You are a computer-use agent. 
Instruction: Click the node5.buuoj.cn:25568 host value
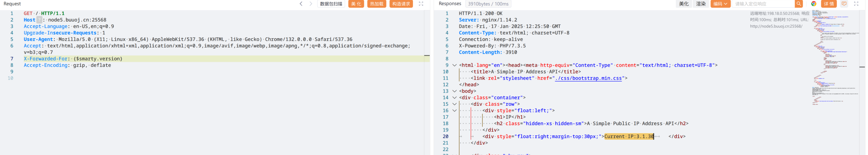77,20
